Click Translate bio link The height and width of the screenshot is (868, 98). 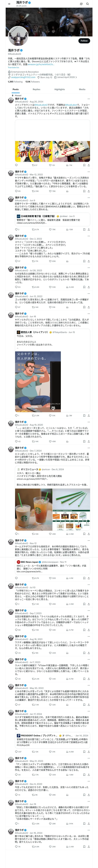[x=14, y=67]
